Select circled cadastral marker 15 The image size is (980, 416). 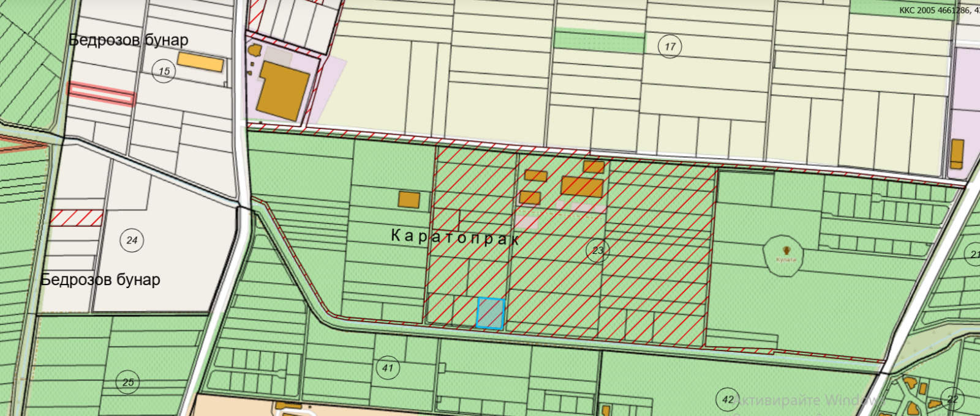164,71
